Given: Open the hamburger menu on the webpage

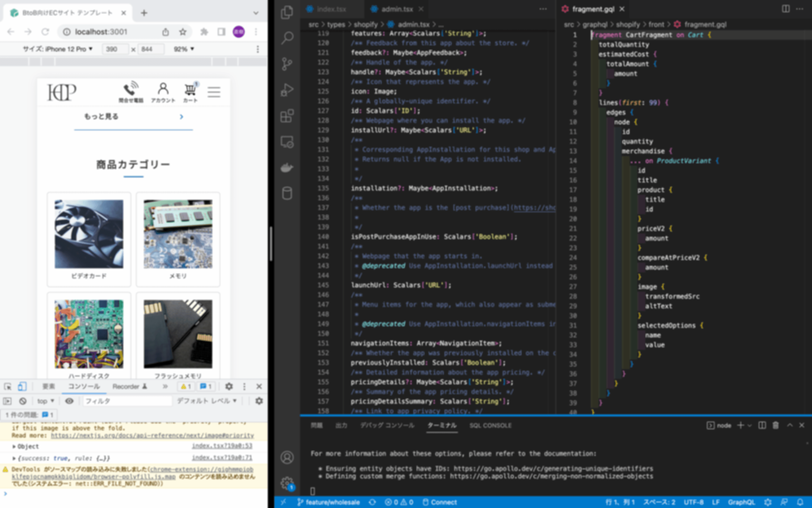Looking at the screenshot, I should point(214,92).
